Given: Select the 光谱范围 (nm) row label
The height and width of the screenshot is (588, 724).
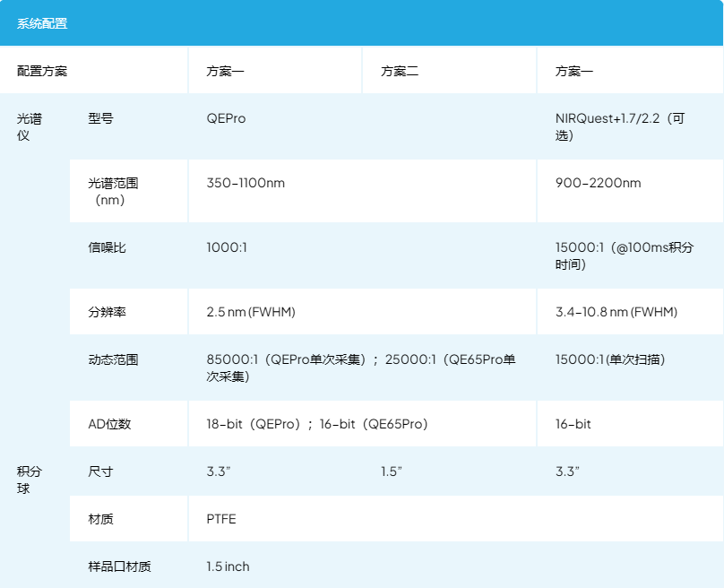Looking at the screenshot, I should (x=113, y=191).
